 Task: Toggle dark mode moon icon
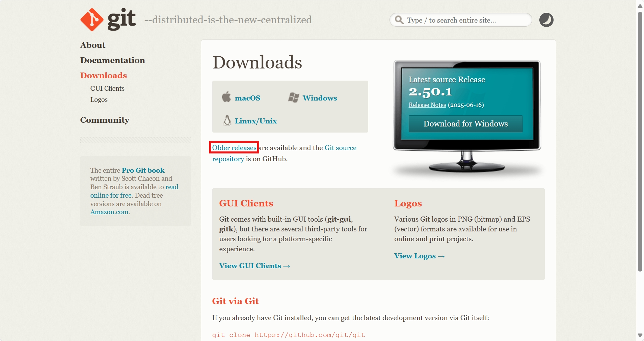546,20
